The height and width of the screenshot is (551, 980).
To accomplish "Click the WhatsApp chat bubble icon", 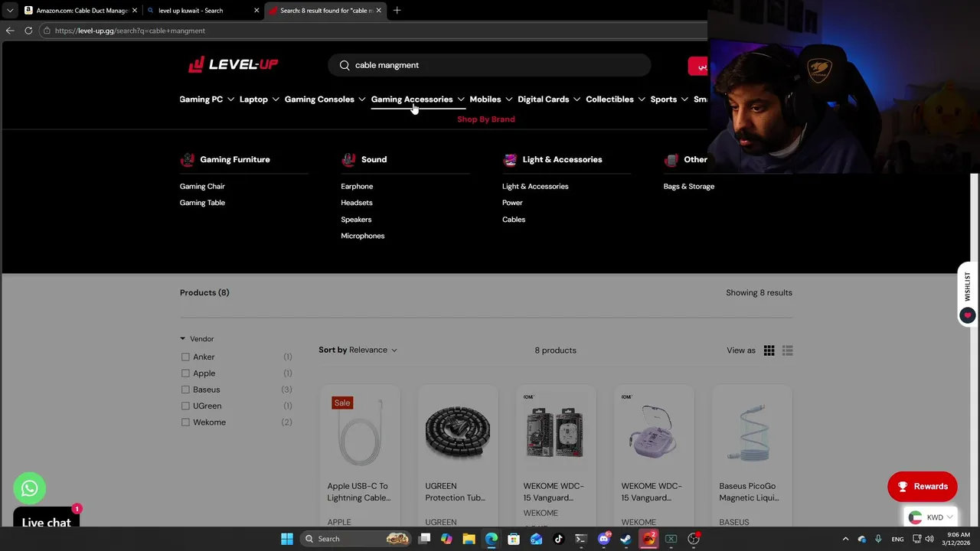I will click(x=30, y=488).
